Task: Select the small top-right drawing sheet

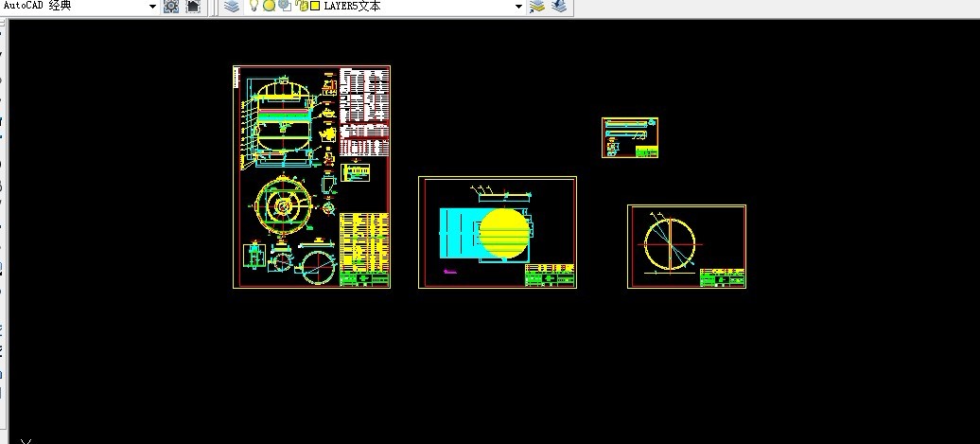Action: pos(630,137)
